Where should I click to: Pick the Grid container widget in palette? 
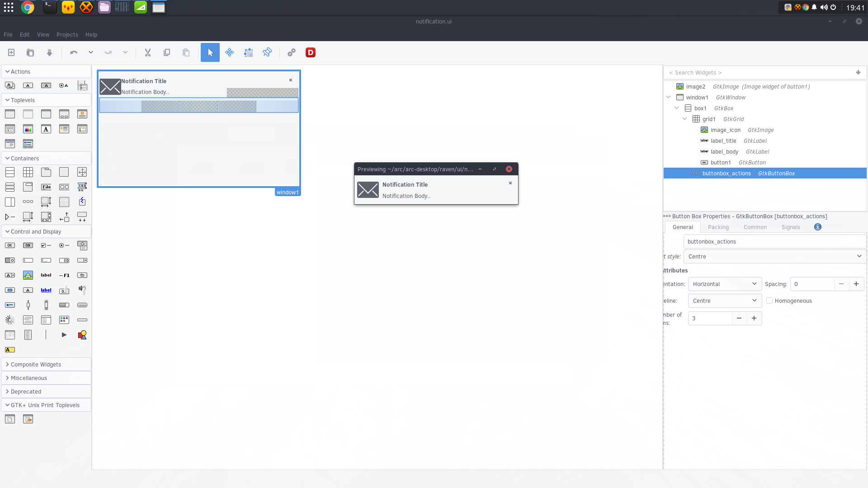point(28,172)
